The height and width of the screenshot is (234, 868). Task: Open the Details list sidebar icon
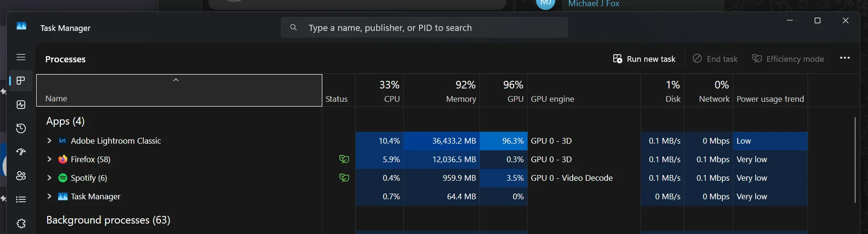tap(21, 200)
